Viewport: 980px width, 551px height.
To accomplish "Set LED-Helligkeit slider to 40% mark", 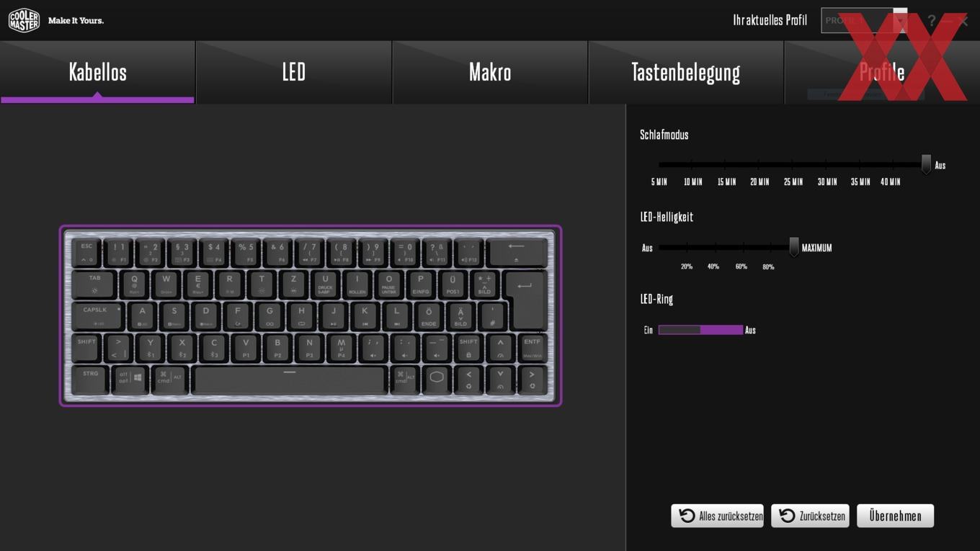I will tap(715, 247).
